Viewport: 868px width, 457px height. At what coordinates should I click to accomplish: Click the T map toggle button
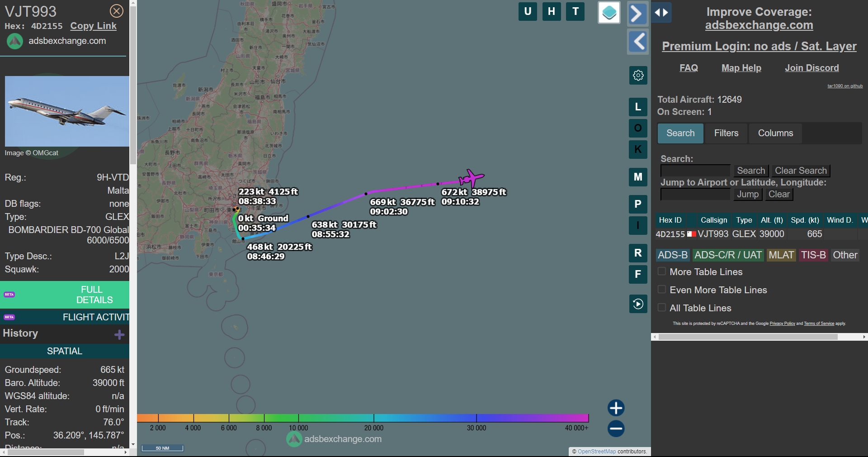coord(576,12)
